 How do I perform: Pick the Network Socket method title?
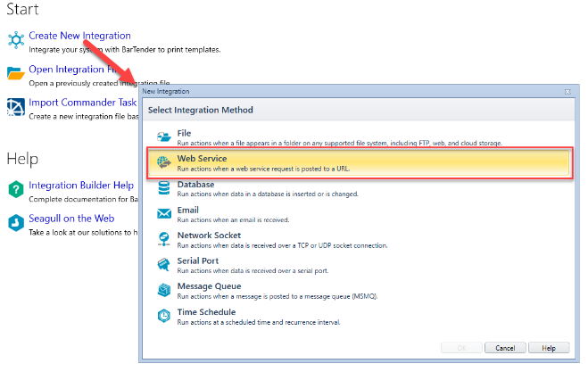click(210, 236)
